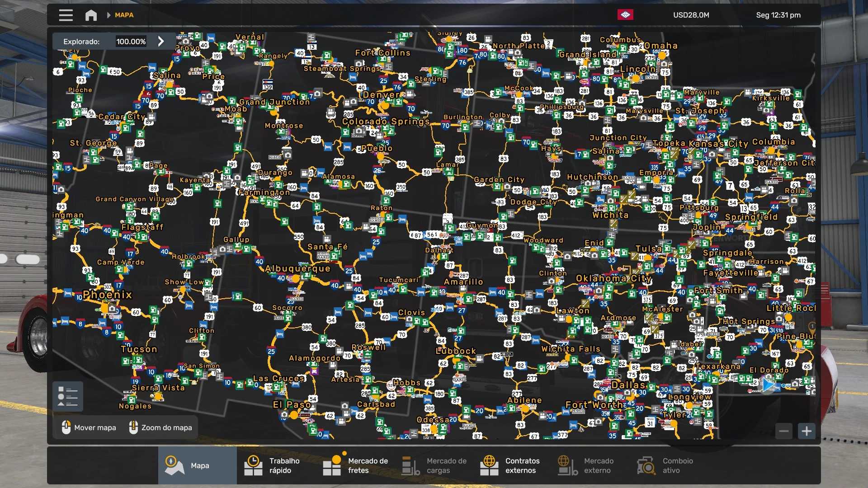The image size is (868, 488).
Task: Click the Oklahoma City label on the map
Action: pyautogui.click(x=613, y=278)
